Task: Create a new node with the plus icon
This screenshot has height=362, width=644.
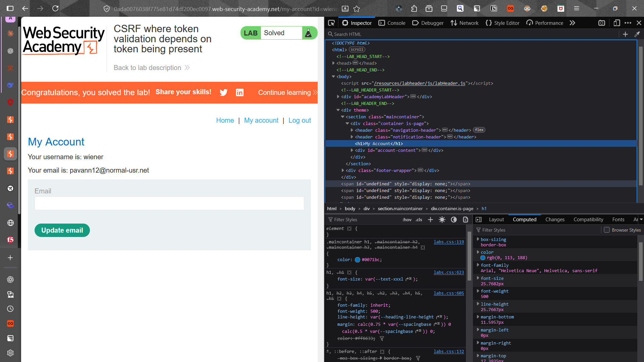Action: pos(625,34)
